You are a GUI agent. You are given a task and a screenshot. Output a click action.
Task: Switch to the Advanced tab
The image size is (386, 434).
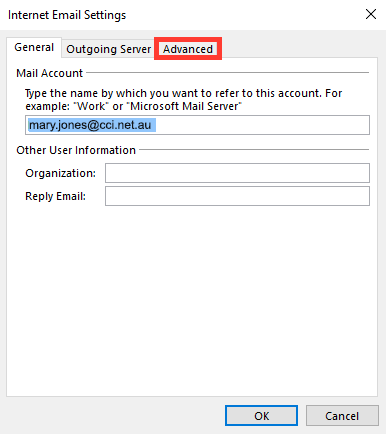(x=188, y=49)
